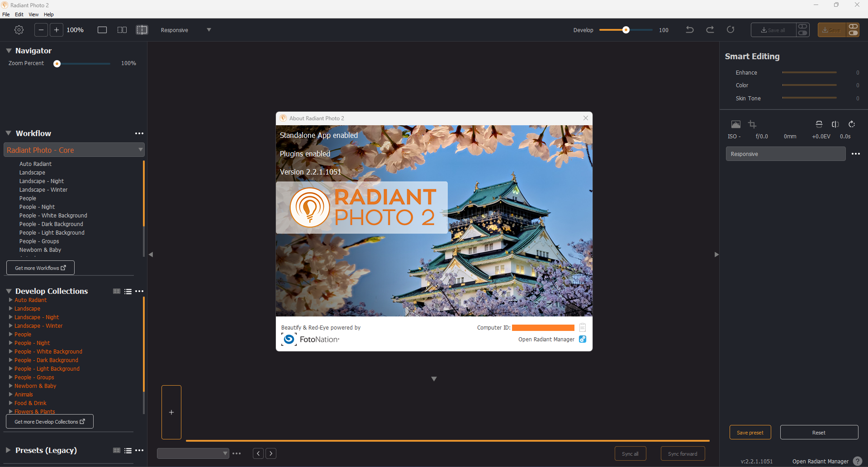Select the side-by-side compare view icon
The height and width of the screenshot is (467, 868).
122,30
